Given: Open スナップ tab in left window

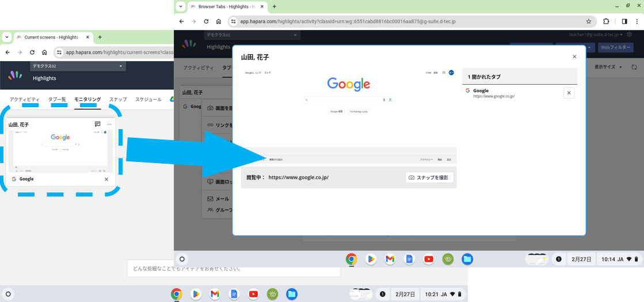Looking at the screenshot, I should (x=118, y=100).
